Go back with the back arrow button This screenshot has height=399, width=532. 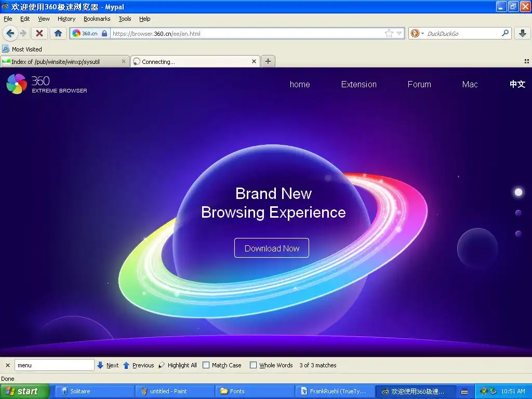10,33
